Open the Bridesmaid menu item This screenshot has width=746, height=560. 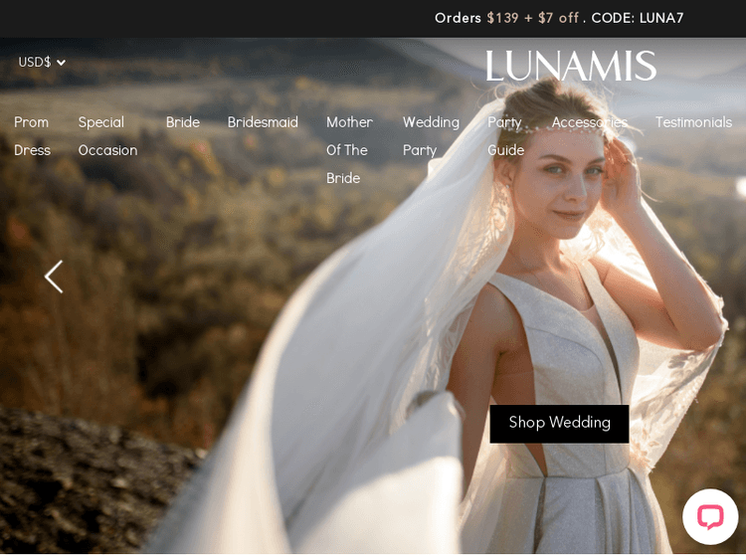point(263,122)
